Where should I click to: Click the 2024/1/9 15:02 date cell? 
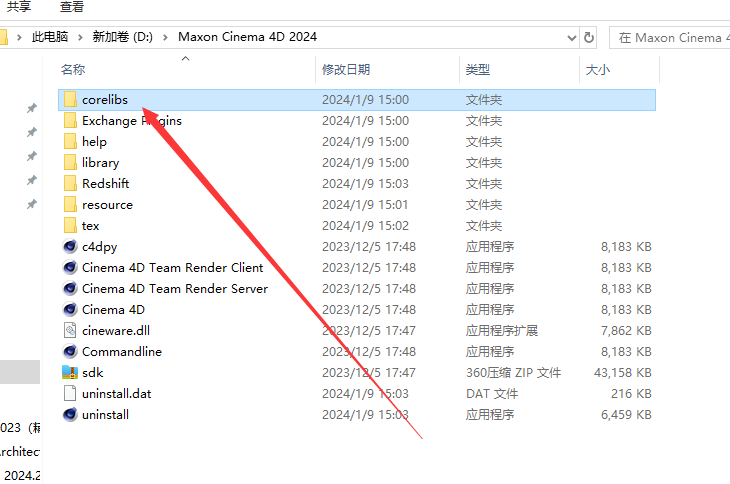click(x=365, y=226)
